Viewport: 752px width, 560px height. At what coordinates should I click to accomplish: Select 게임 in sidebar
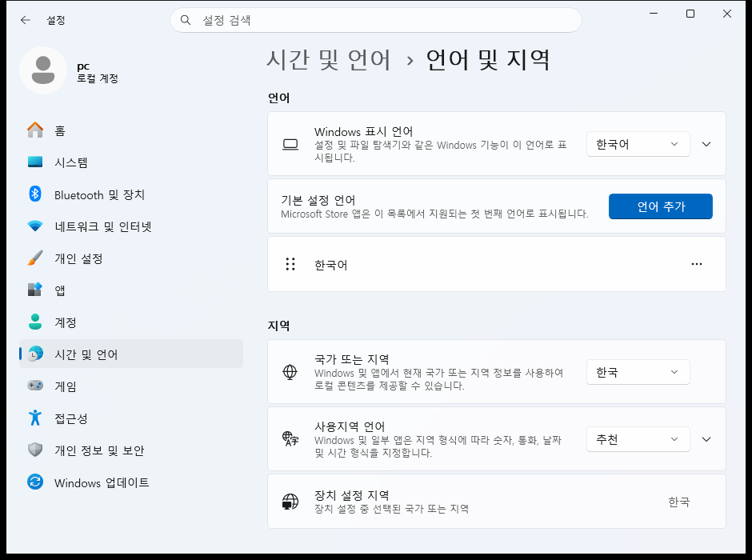tap(131, 386)
